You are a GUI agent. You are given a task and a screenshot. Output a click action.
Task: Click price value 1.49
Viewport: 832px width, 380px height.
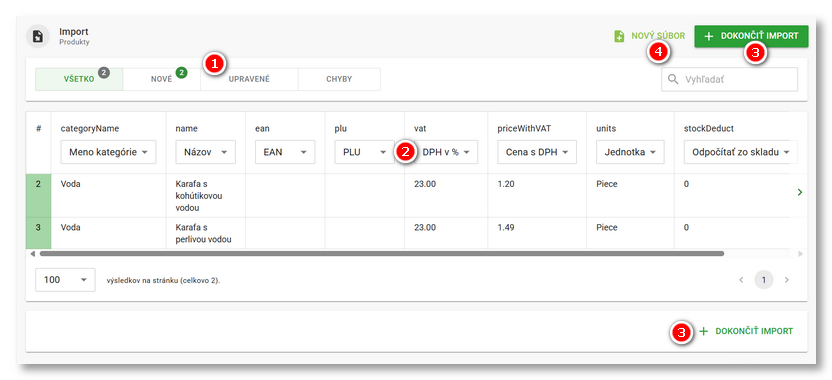tap(506, 227)
